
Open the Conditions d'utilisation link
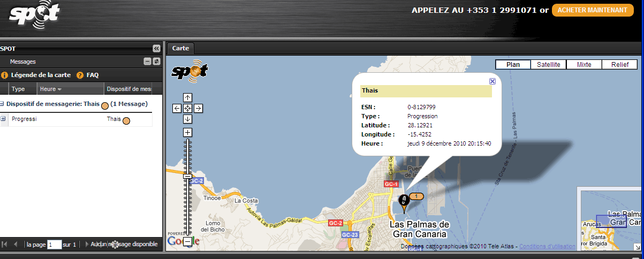pyautogui.click(x=547, y=246)
